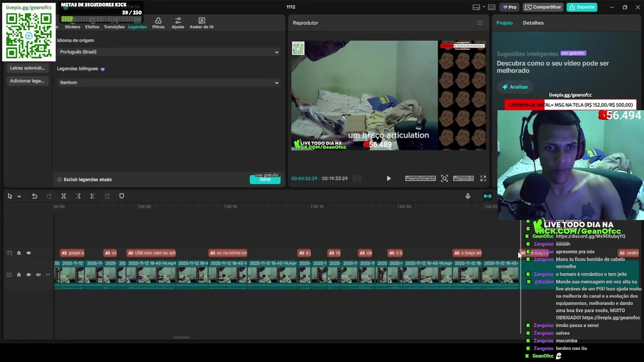
Task: Select the 'o braço art' caption clip
Action: point(467,253)
